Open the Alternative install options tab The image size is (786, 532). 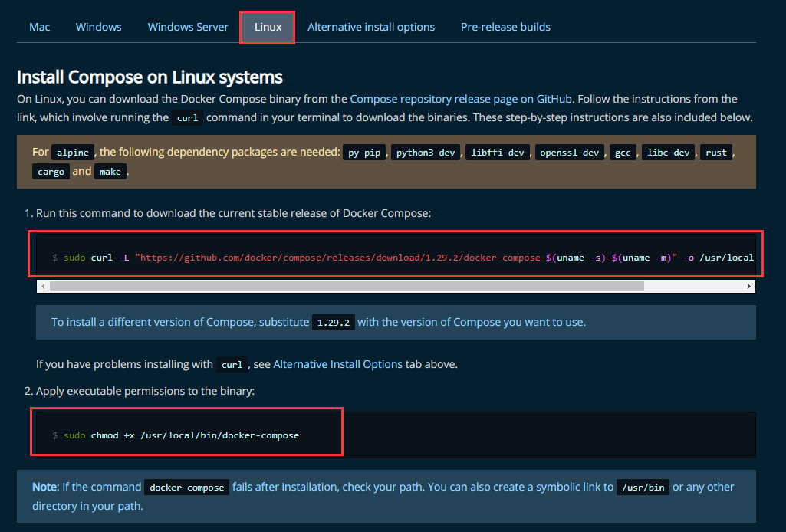click(371, 27)
